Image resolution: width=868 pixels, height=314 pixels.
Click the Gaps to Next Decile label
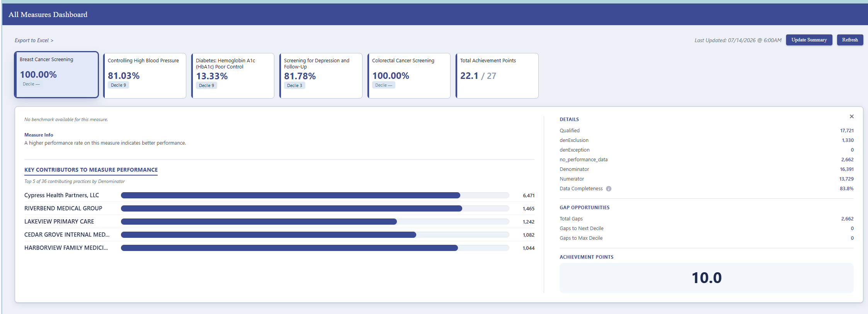coord(581,229)
